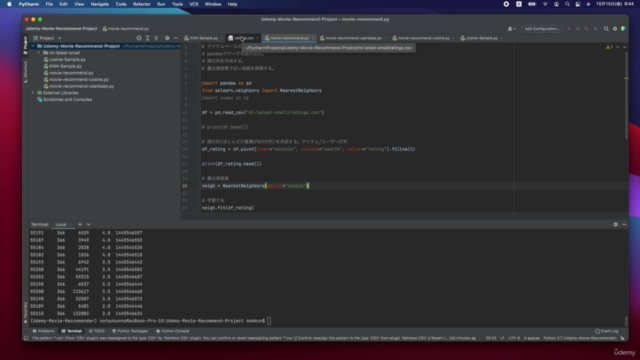Collapse Udemy-Movie-Recommend-Project root node
Image resolution: width=640 pixels, height=360 pixels.
[x=33, y=46]
